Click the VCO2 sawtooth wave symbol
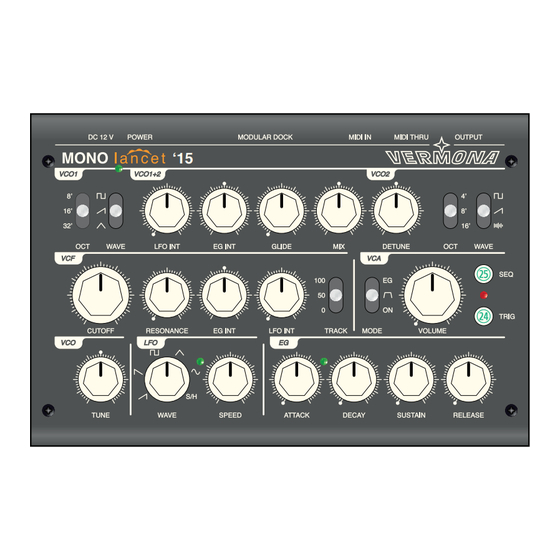560x560 pixels. pos(498,211)
